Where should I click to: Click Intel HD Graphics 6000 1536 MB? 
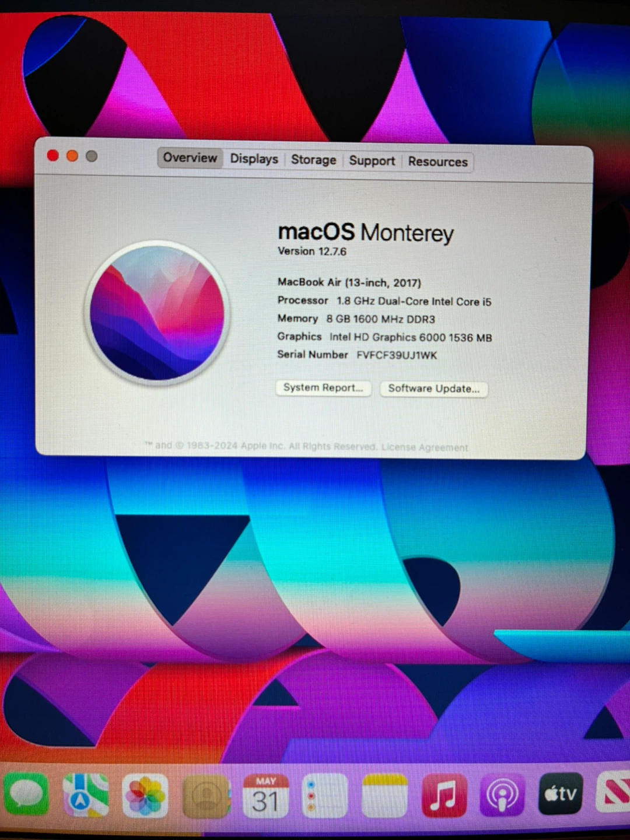pos(411,337)
